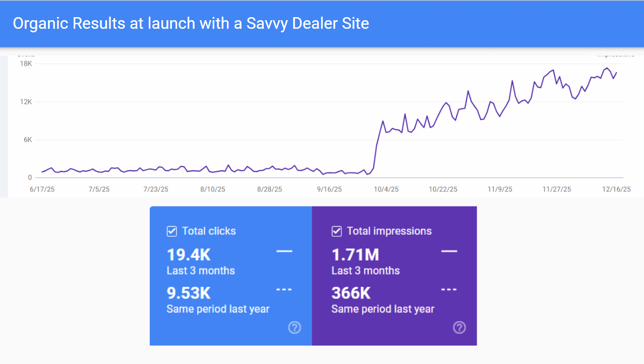Click the 12K y-axis label
The width and height of the screenshot is (644, 364).
tap(26, 101)
